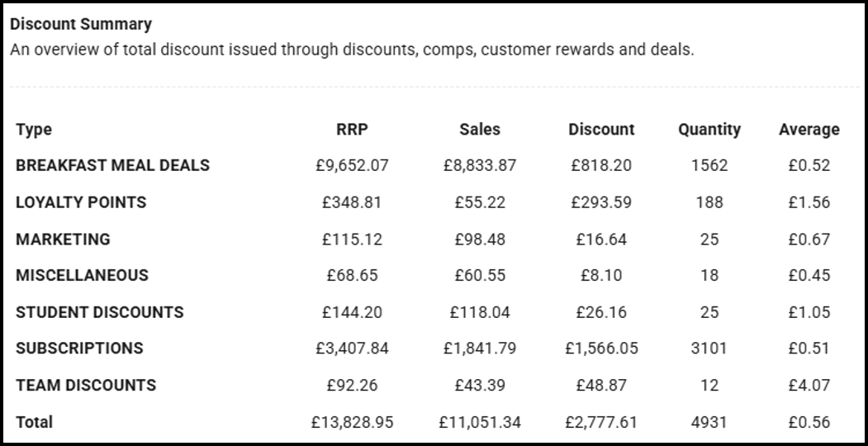Select the LOYALTY POINTS row label

tap(81, 202)
